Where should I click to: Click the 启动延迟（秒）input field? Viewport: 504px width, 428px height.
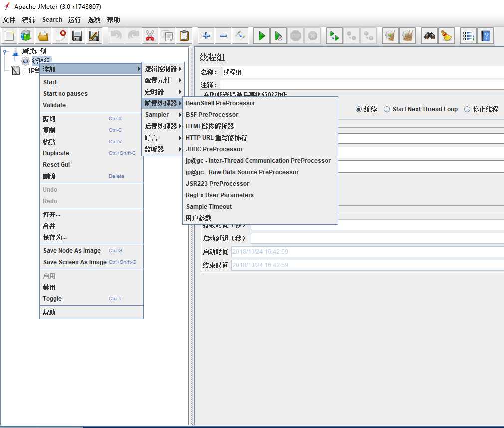pos(377,238)
